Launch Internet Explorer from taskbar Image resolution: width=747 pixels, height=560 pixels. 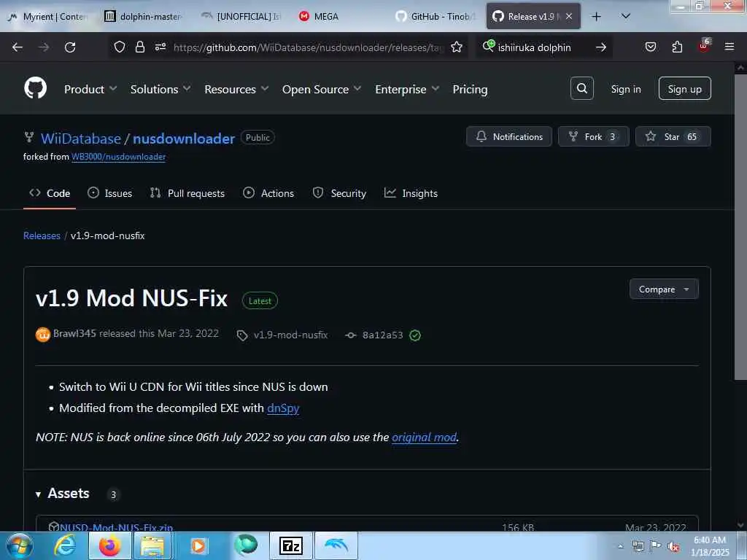(x=65, y=545)
